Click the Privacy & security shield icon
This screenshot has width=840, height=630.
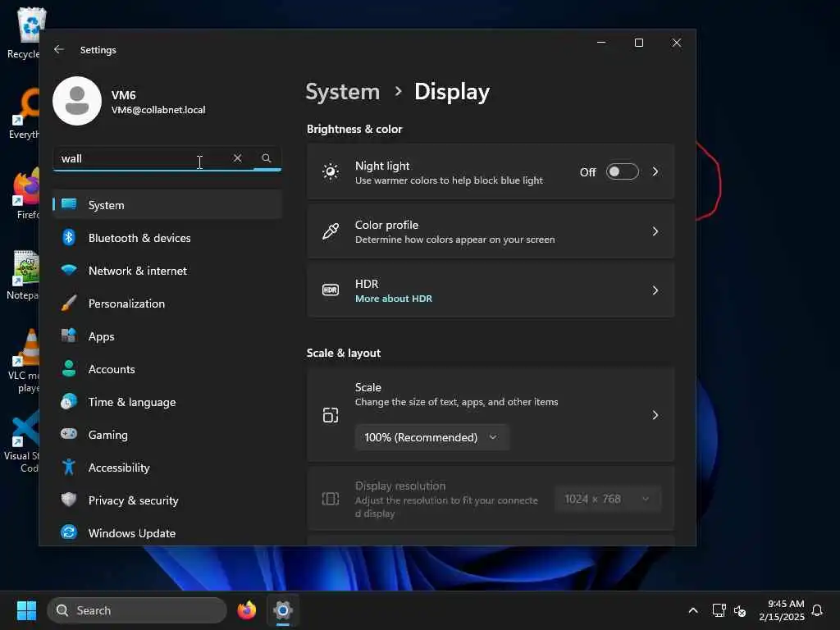[x=69, y=500]
